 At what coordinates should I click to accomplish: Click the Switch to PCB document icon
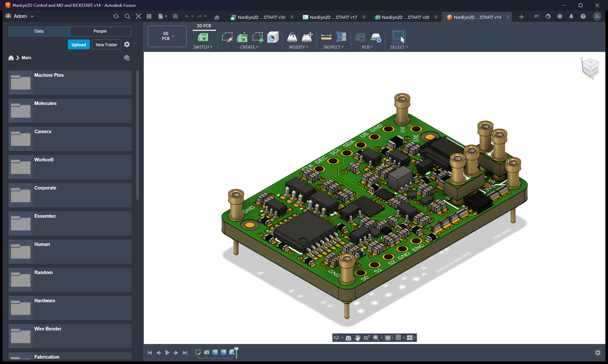(x=203, y=37)
